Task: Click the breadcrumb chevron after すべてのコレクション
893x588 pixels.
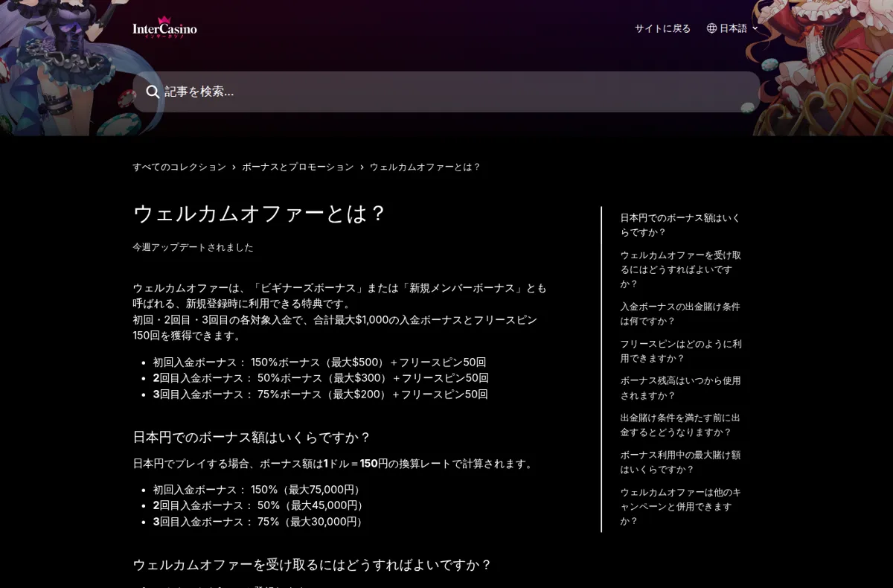Action: pos(234,167)
